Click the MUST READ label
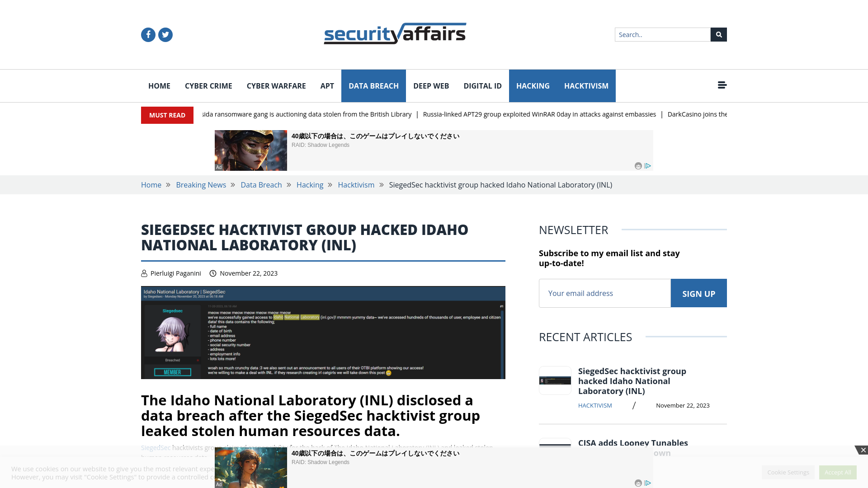 pyautogui.click(x=167, y=115)
